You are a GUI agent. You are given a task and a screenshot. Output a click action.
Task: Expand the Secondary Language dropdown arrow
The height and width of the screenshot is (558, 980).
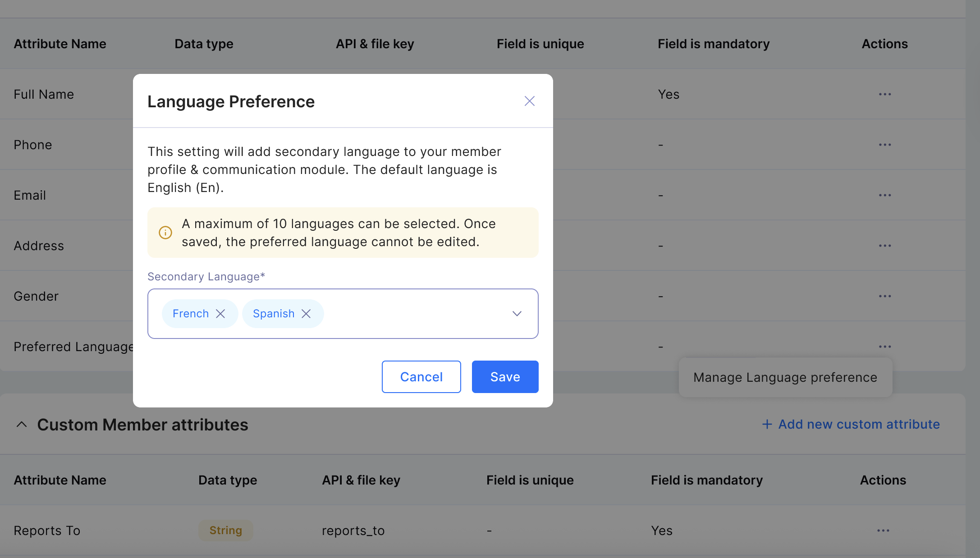coord(517,314)
